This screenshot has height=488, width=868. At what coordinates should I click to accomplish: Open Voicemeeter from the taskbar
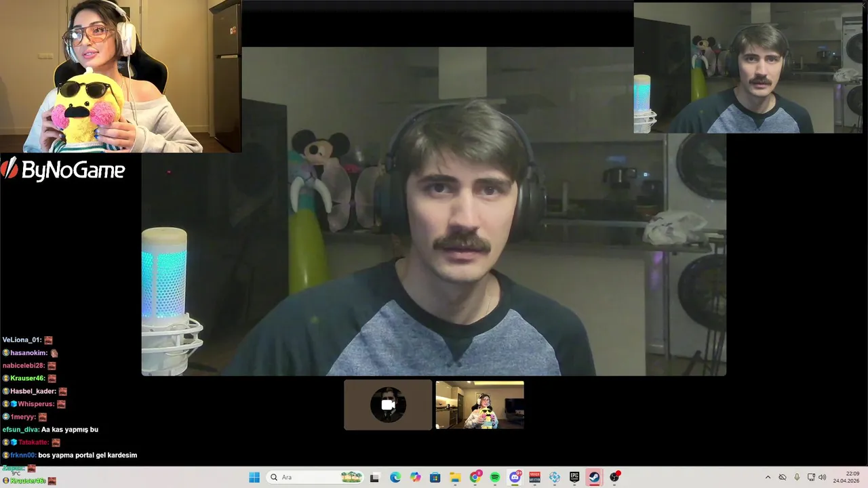pos(534,477)
